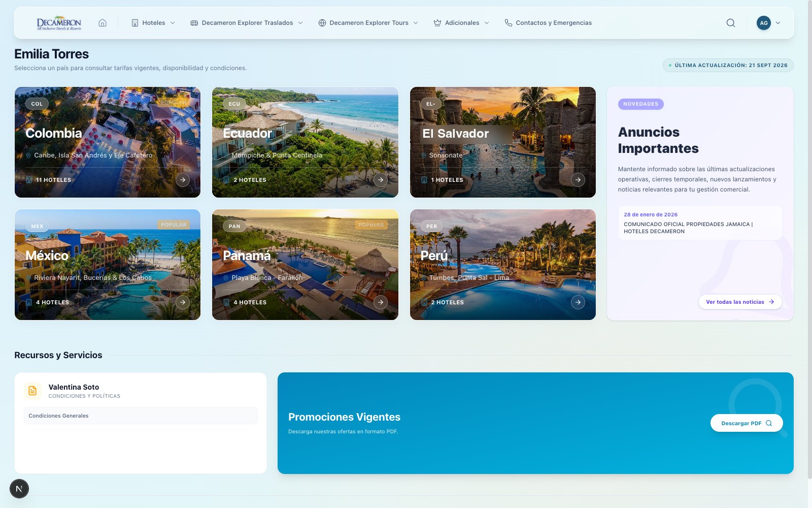Open El Salvador card arrow icon

[578, 180]
